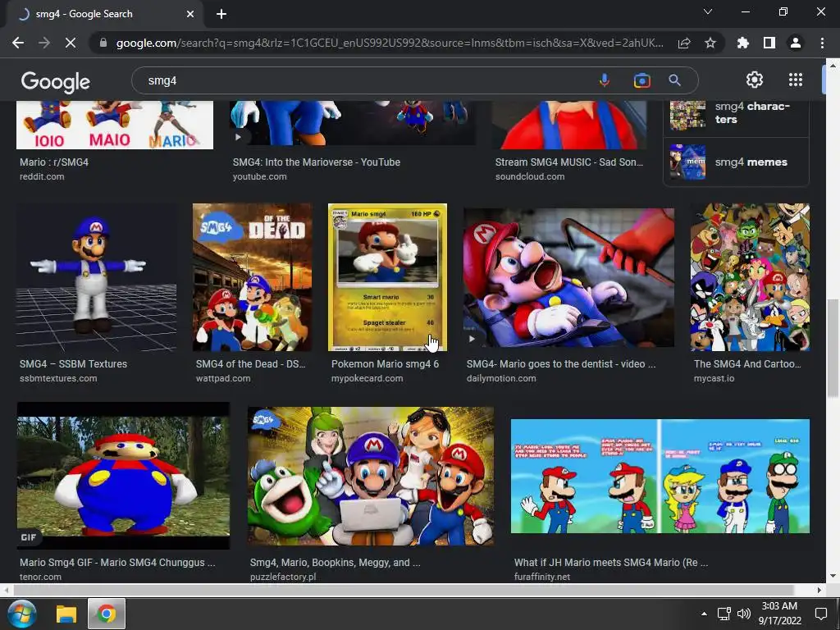Bookmark this page with star icon

pos(710,43)
